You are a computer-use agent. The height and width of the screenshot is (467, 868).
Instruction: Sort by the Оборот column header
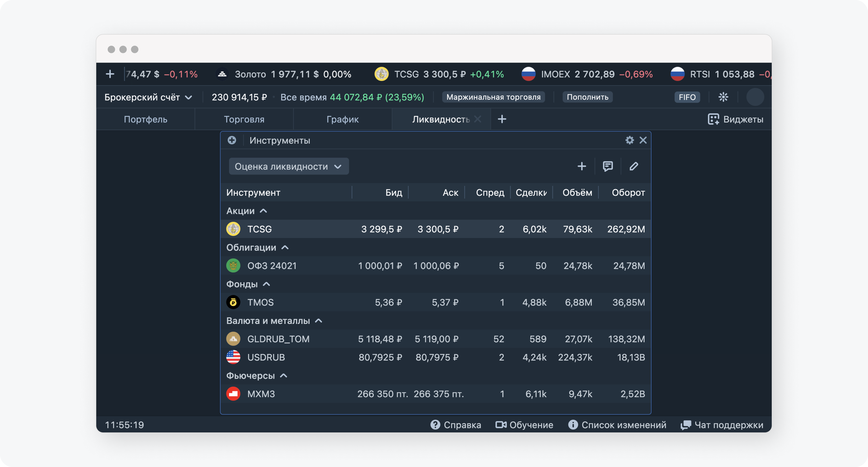[x=628, y=193]
